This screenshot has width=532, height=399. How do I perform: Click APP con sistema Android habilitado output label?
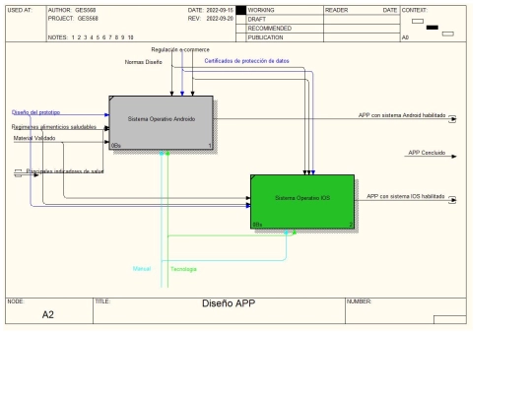[402, 115]
